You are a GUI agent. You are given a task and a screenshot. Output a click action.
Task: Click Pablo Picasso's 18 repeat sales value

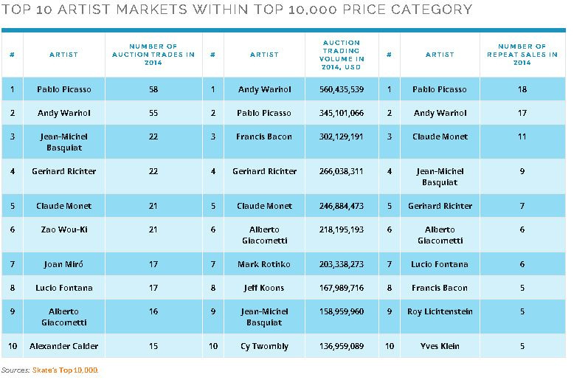point(522,89)
